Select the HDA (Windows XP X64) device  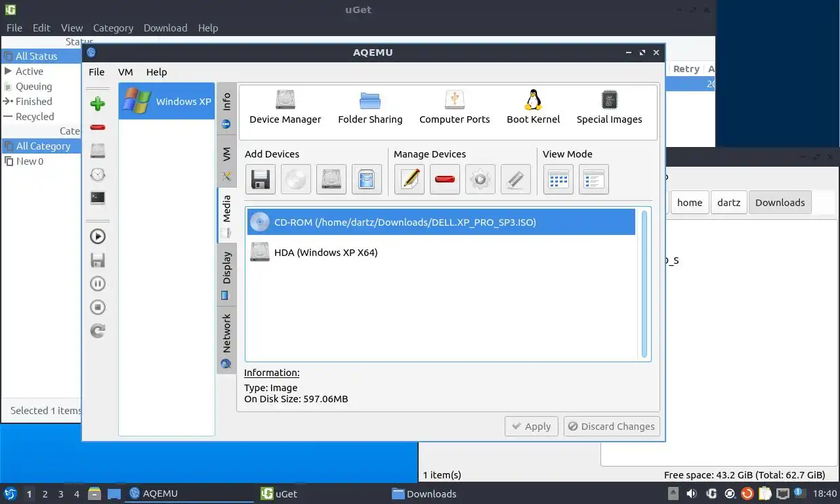click(x=441, y=253)
